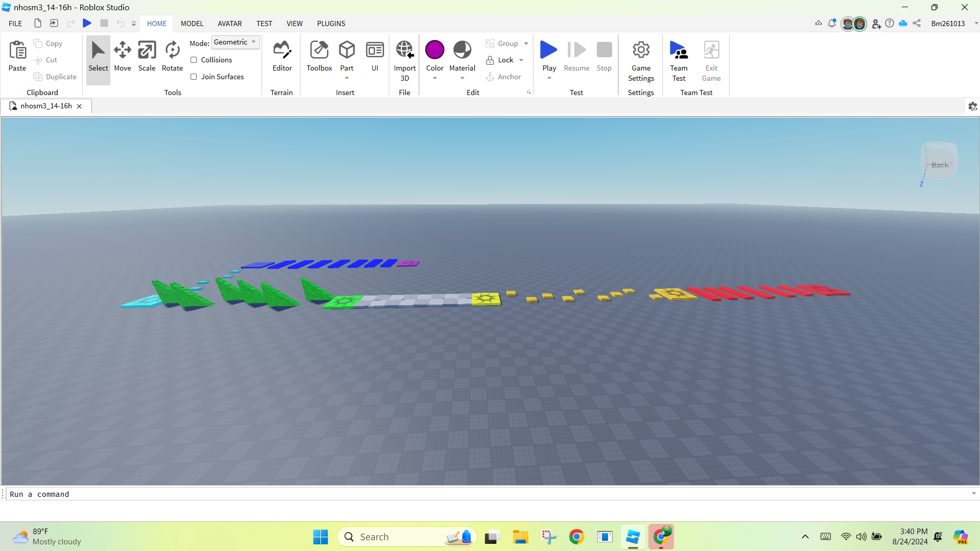The width and height of the screenshot is (980, 551).
Task: Open the notifications bell icon
Action: [x=832, y=24]
